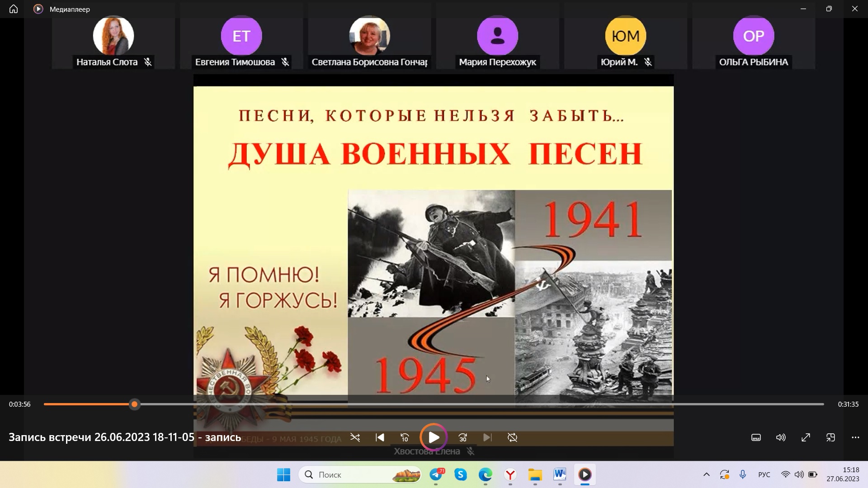
Task: Click the ET avatar of Евгения Тимошова
Action: point(241,36)
